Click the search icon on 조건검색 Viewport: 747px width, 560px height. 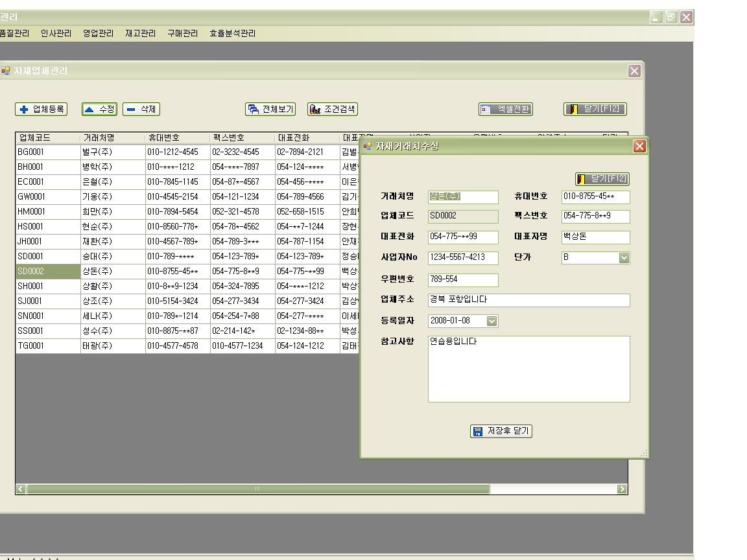tap(315, 110)
